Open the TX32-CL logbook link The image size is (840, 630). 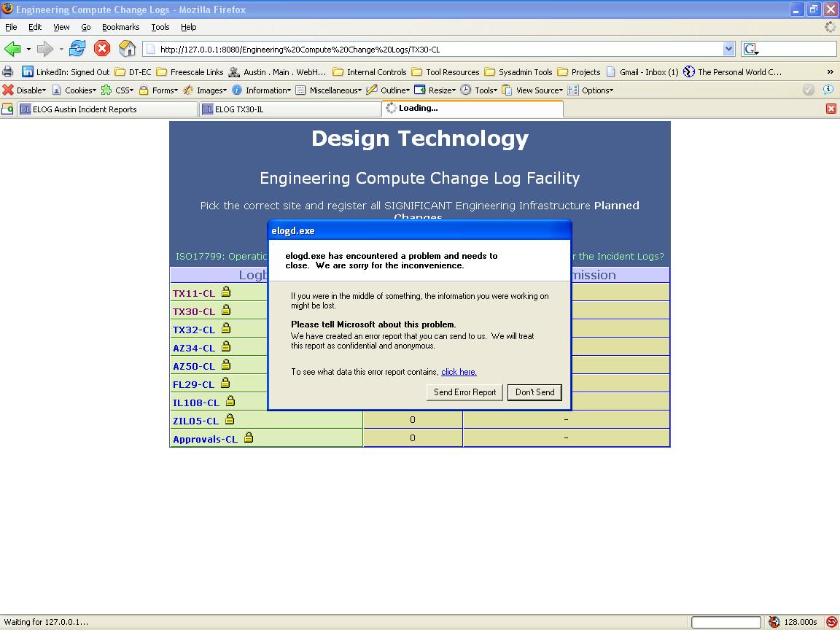[193, 330]
